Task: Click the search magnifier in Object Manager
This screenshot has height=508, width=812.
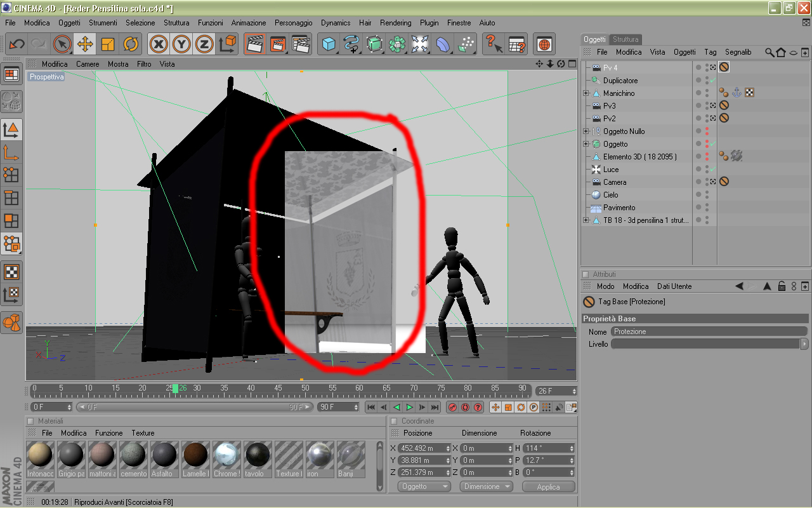Action: point(769,52)
